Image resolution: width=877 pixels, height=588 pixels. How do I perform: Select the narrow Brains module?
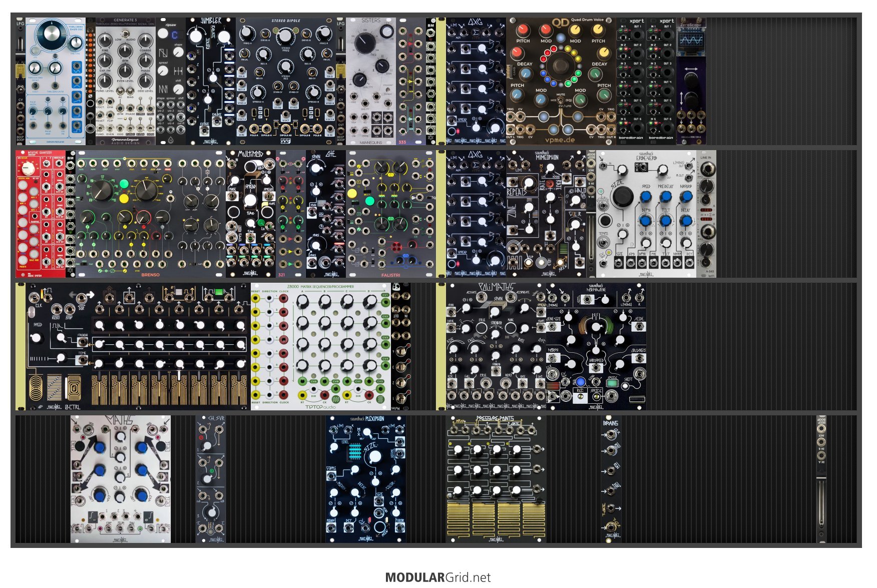pos(611,479)
